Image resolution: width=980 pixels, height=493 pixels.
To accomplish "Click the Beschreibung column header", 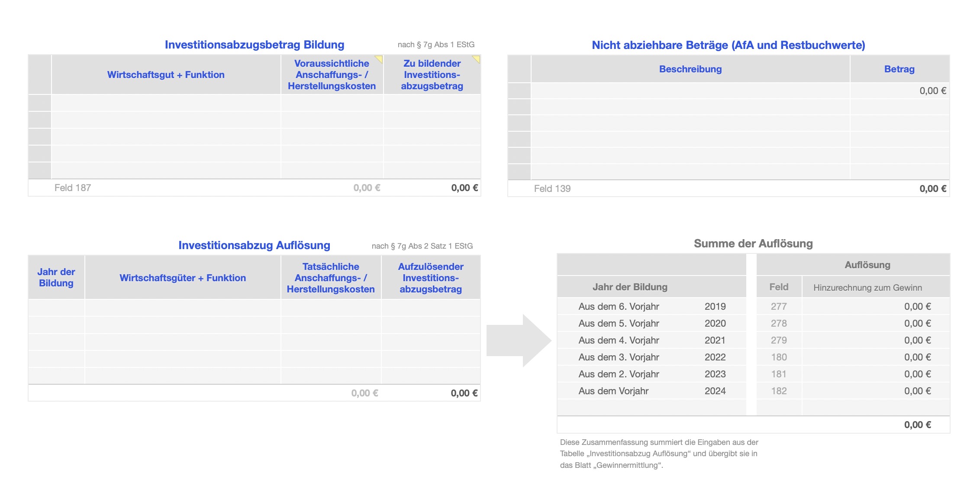I will pos(690,69).
